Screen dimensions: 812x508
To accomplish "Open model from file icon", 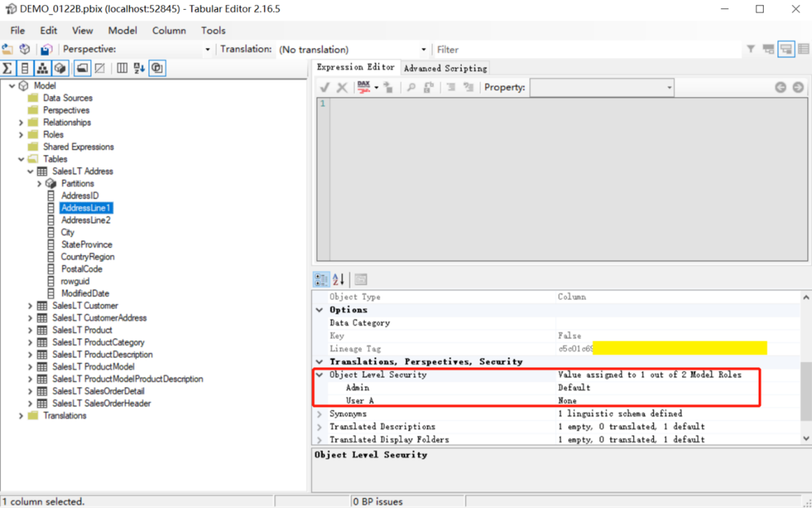I will tap(8, 49).
